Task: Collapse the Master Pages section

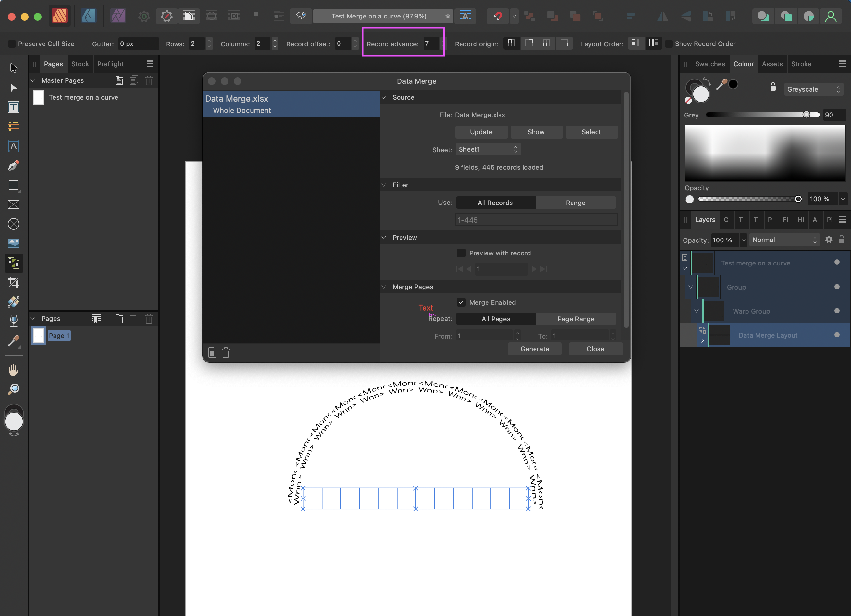Action: point(33,80)
